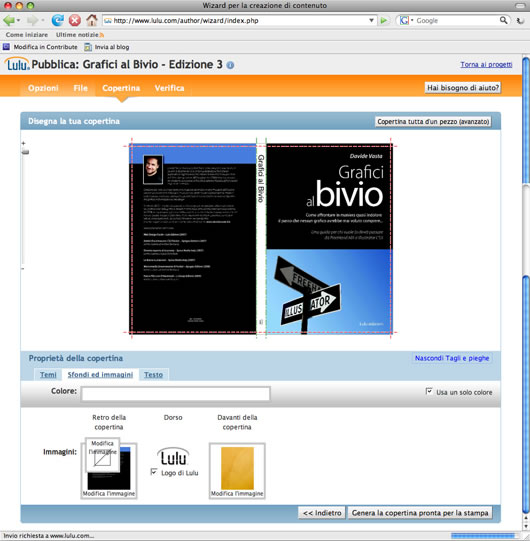Viewport: 530px width, 541px height.
Task: Toggle the Logo di Lulu checkbox
Action: click(154, 472)
